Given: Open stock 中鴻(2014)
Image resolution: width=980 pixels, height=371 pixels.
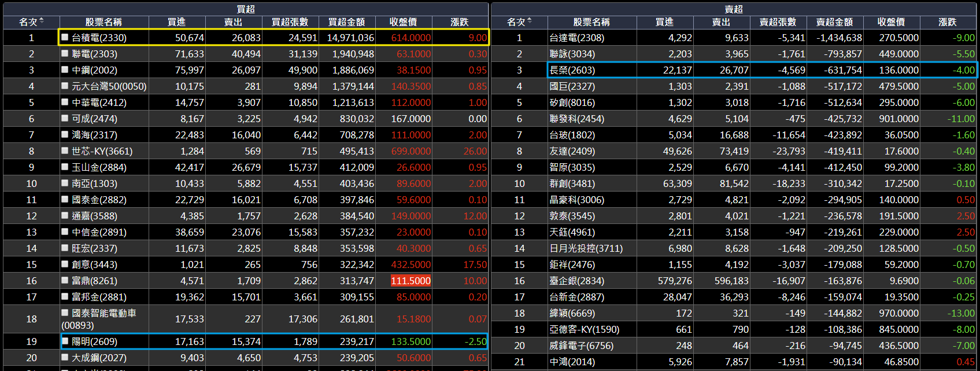Looking at the screenshot, I should click(572, 362).
